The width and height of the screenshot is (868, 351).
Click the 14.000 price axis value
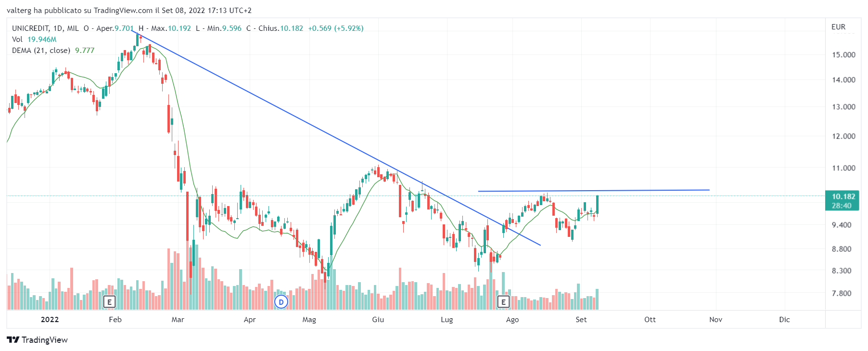pos(843,80)
